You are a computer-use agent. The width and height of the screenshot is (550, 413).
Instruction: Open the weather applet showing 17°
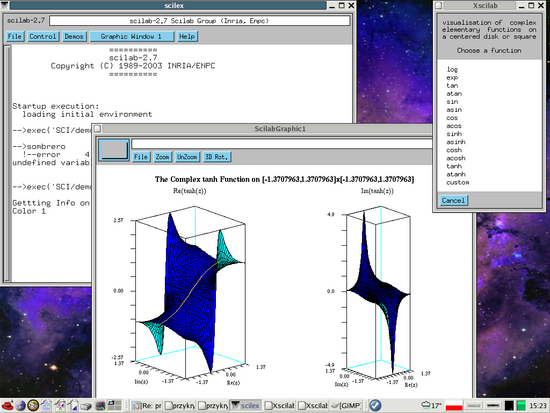(x=431, y=406)
